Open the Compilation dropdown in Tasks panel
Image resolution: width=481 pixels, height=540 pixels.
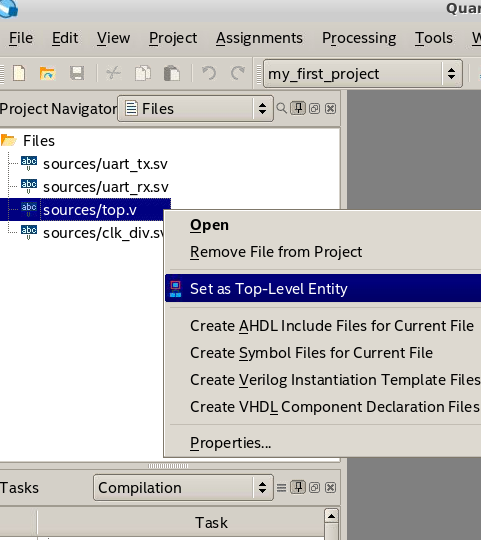pos(183,488)
